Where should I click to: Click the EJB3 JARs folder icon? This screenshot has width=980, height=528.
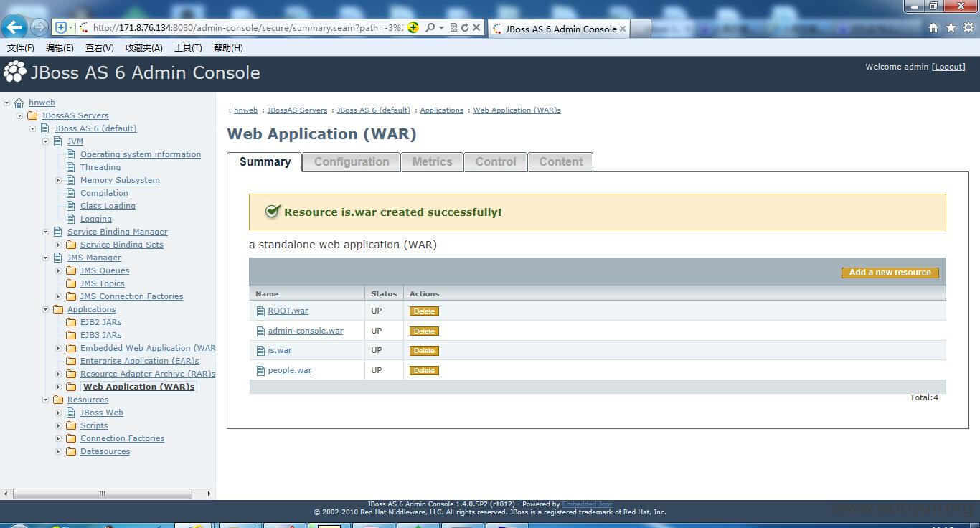click(x=71, y=335)
